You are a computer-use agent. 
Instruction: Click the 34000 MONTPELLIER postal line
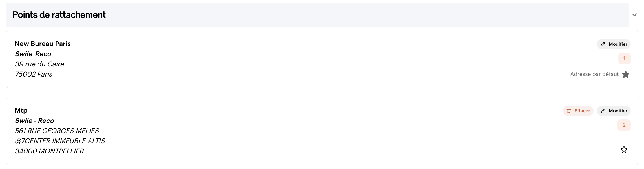(x=49, y=151)
